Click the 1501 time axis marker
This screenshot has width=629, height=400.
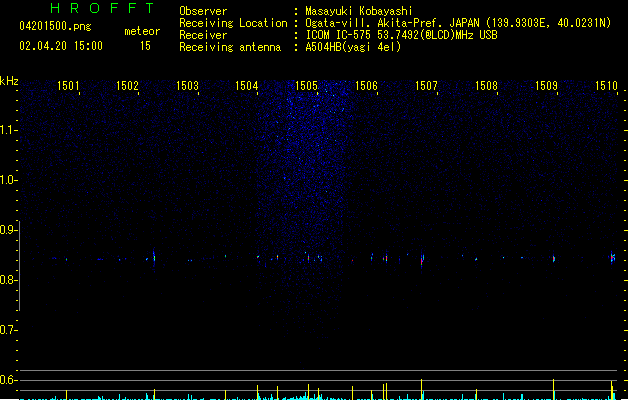pos(68,86)
